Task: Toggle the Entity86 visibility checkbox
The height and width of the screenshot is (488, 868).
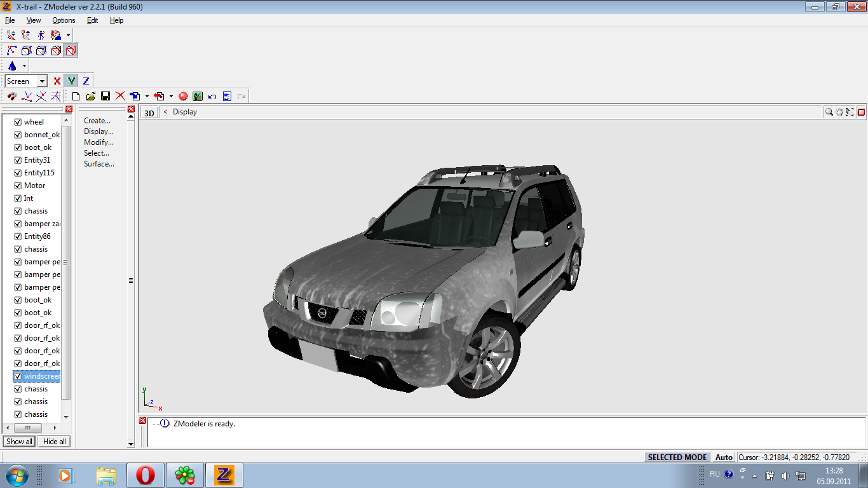Action: point(18,236)
